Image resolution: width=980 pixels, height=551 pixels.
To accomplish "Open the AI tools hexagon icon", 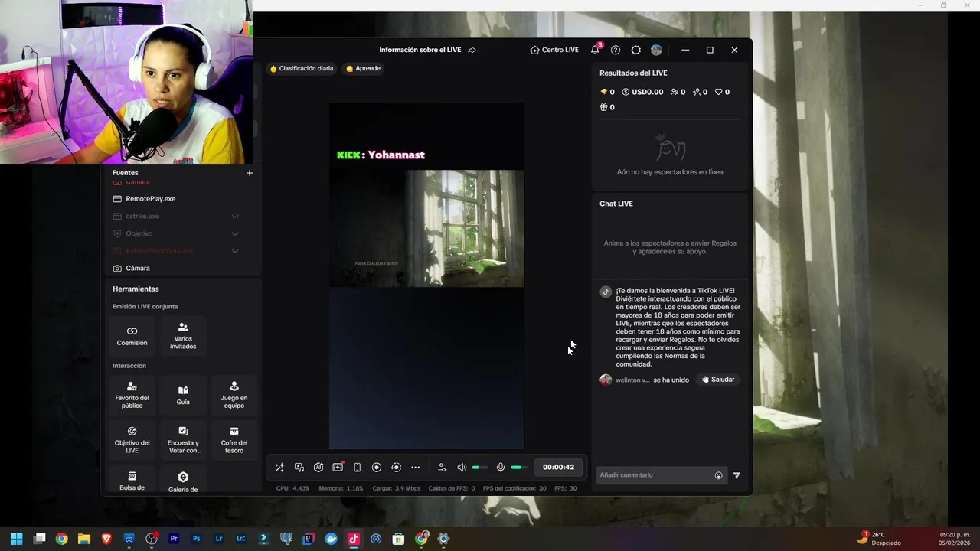I will 318,468.
